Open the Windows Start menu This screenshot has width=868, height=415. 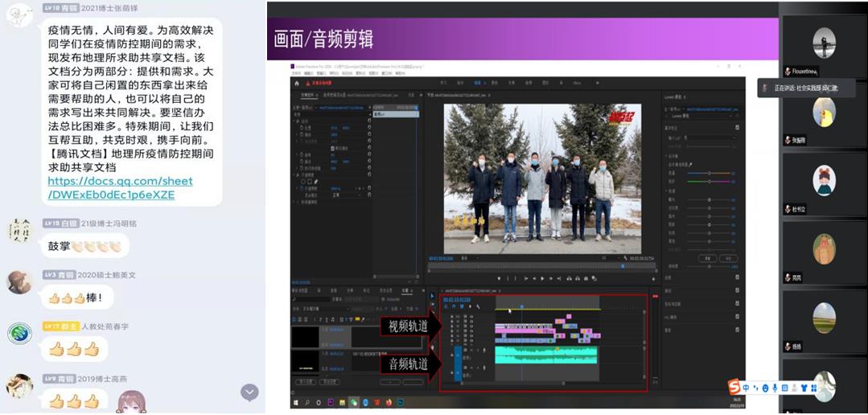[x=296, y=402]
